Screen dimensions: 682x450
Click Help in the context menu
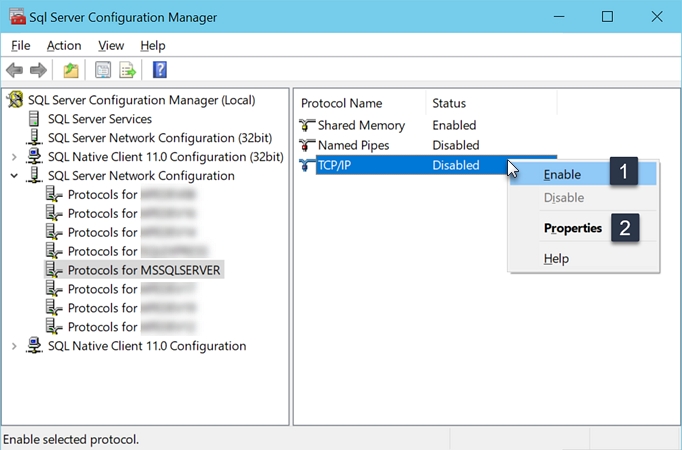(x=556, y=259)
